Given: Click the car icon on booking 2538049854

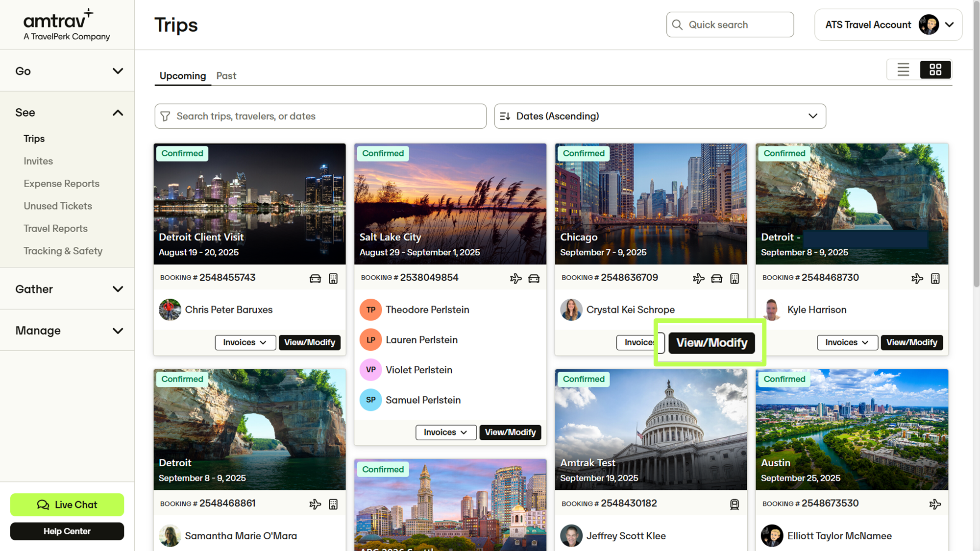Looking at the screenshot, I should click(x=534, y=279).
